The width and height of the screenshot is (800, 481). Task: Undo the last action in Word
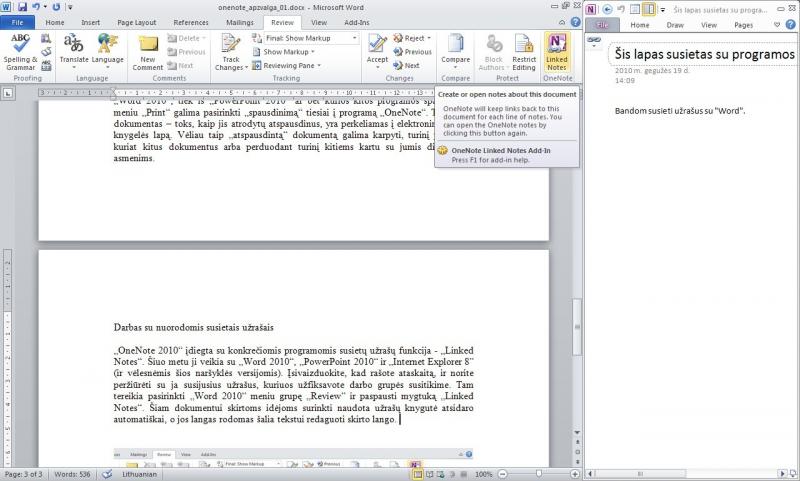click(x=36, y=7)
